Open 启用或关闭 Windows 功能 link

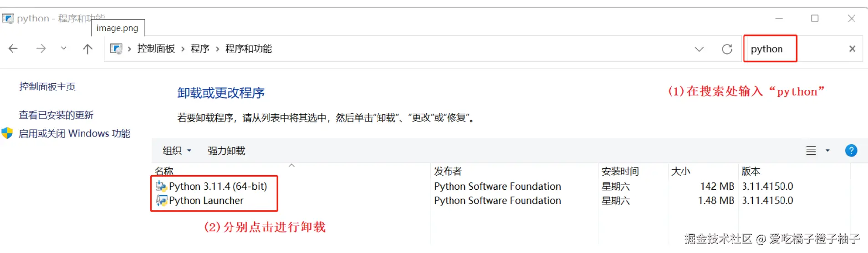click(74, 133)
